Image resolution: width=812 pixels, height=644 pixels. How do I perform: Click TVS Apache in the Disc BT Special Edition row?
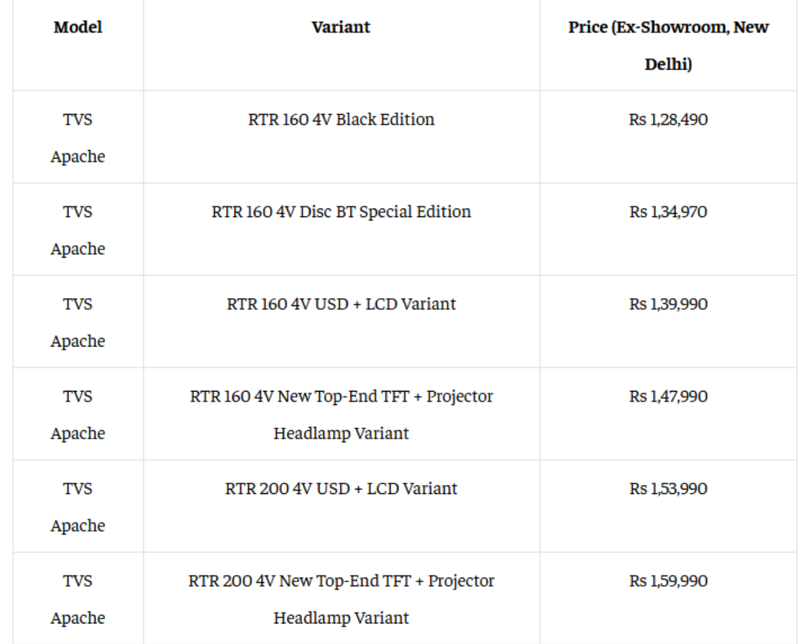click(x=78, y=230)
